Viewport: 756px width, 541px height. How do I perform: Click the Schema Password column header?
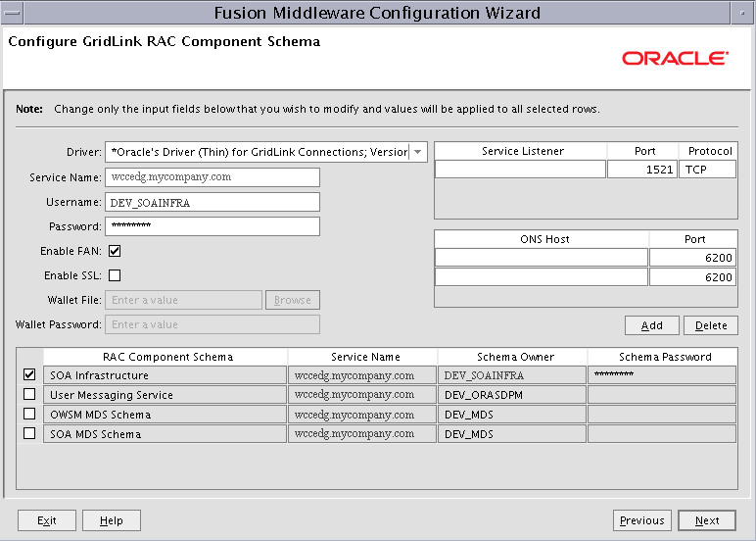662,357
